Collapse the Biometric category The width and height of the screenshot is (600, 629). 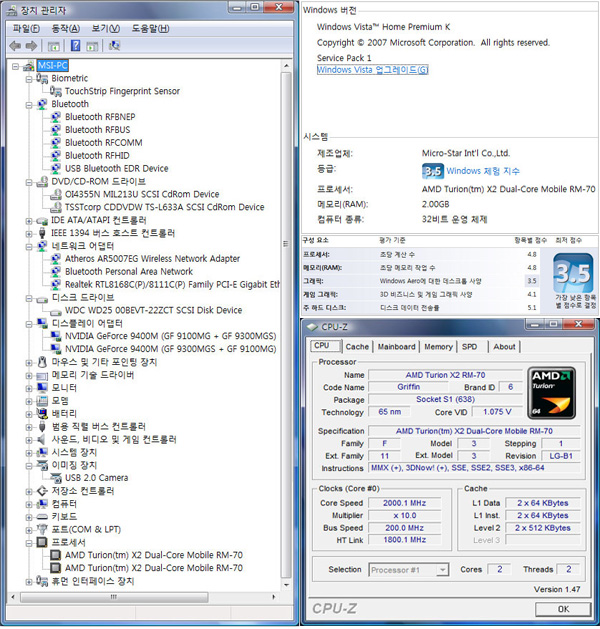click(x=29, y=79)
